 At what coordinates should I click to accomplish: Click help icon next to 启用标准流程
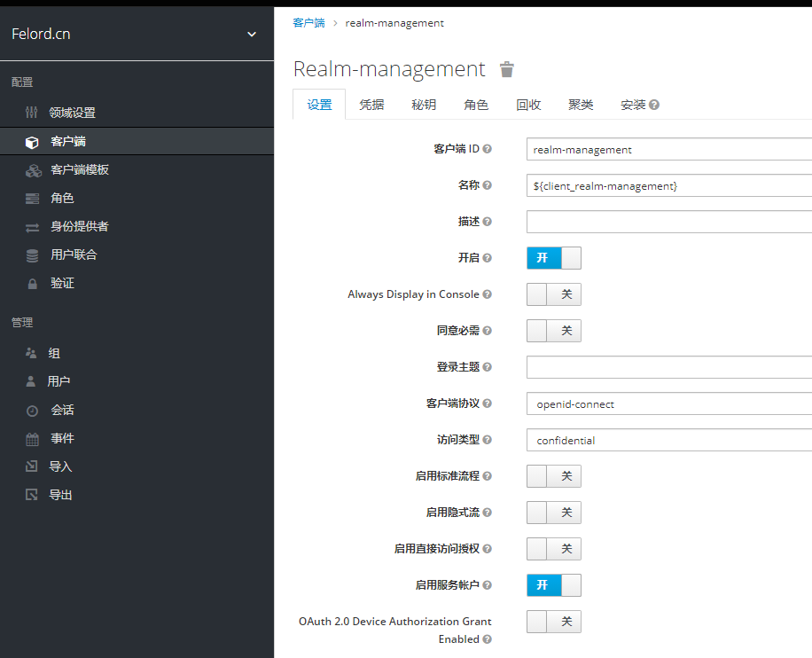tap(487, 475)
